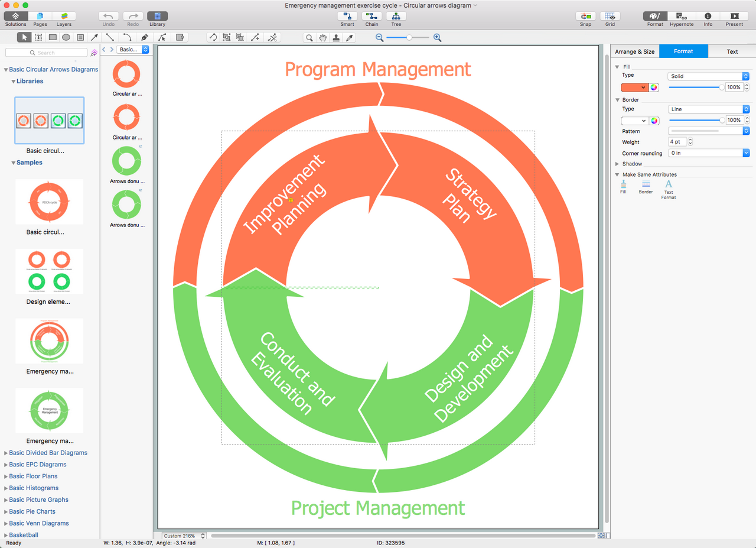Increase border Weight with stepper

click(x=690, y=140)
